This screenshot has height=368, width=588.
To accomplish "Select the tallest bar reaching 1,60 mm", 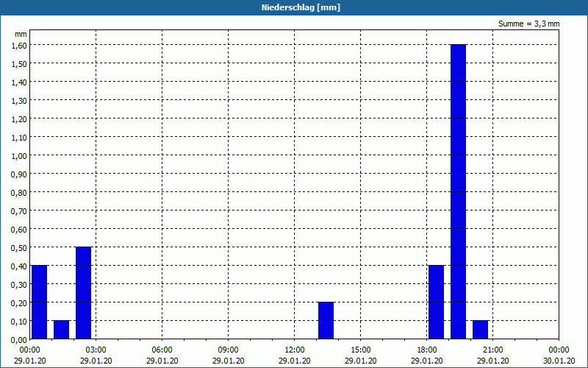I will coord(458,191).
